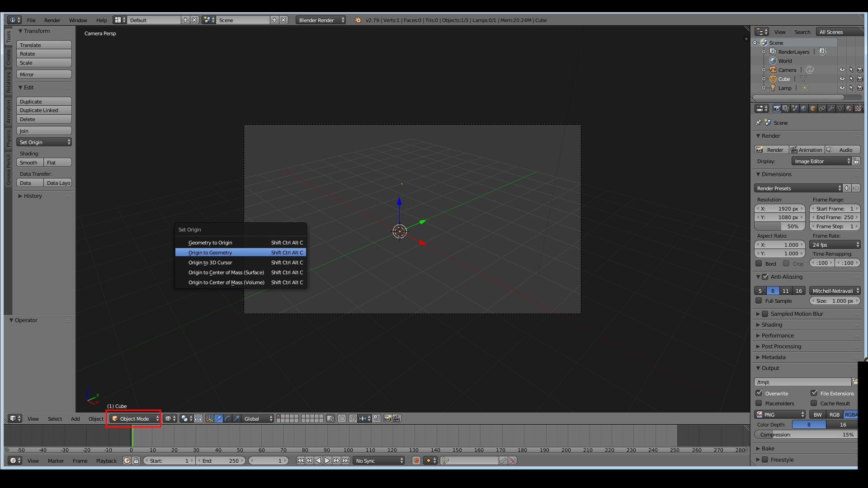Click the pin icon beside Scene breadcrumb

click(x=759, y=122)
